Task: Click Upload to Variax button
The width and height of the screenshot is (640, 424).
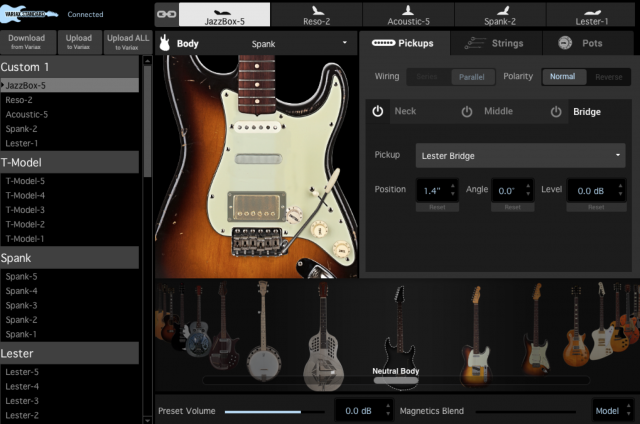Action: coord(79,42)
